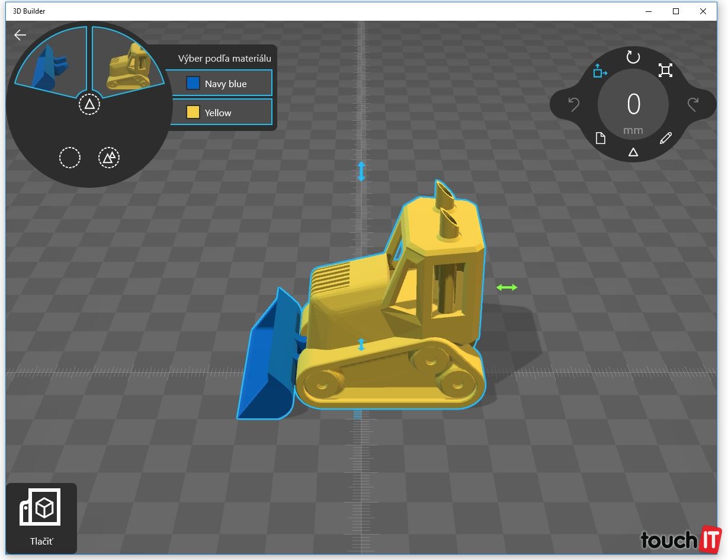Screen dimensions: 728x560
Task: Click the green horizontal move arrow handle
Action: (x=506, y=287)
